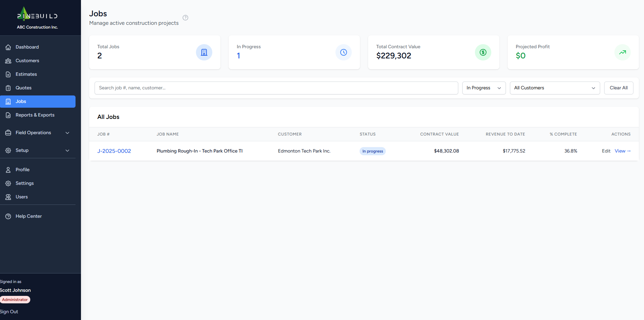Click the Help Center icon
Screen dimensions: 644x320
pos(7,216)
